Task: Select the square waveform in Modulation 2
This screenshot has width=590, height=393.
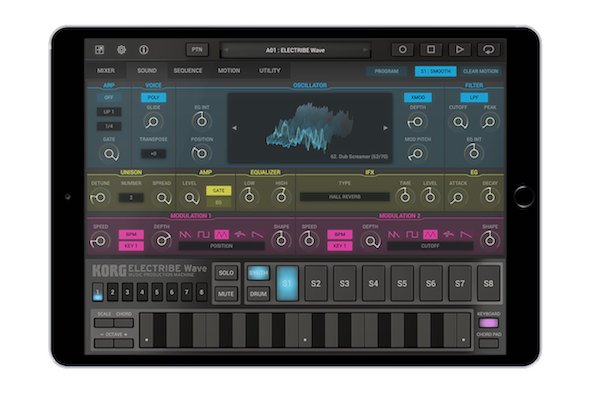Action: pos(412,235)
